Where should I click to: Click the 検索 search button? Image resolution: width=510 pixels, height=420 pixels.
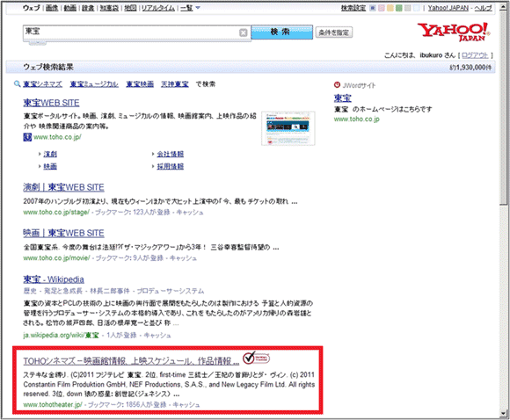[281, 32]
